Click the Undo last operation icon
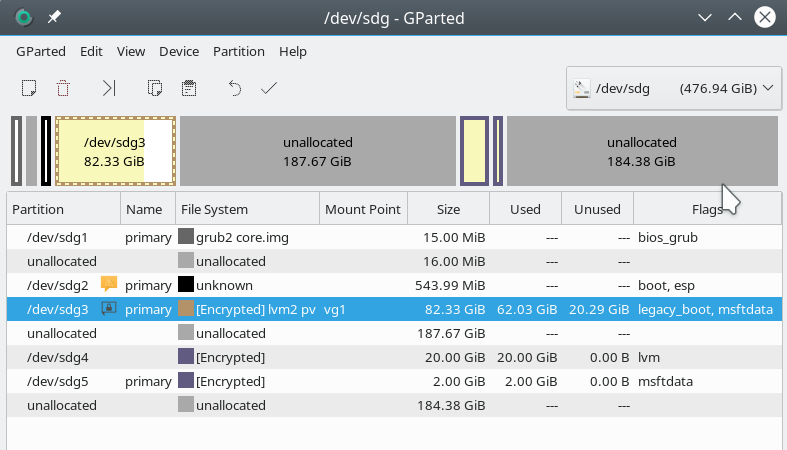 [234, 88]
